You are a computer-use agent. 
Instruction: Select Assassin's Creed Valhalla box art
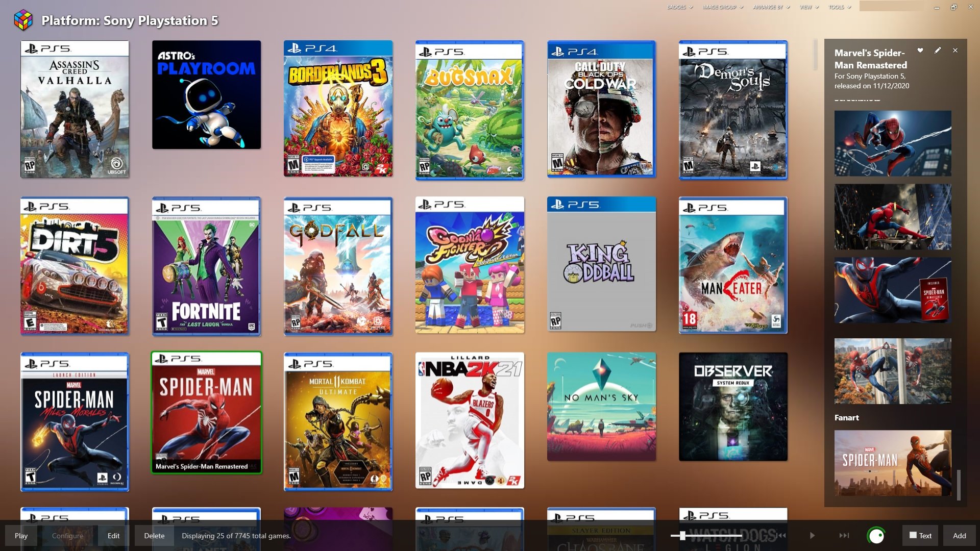75,109
